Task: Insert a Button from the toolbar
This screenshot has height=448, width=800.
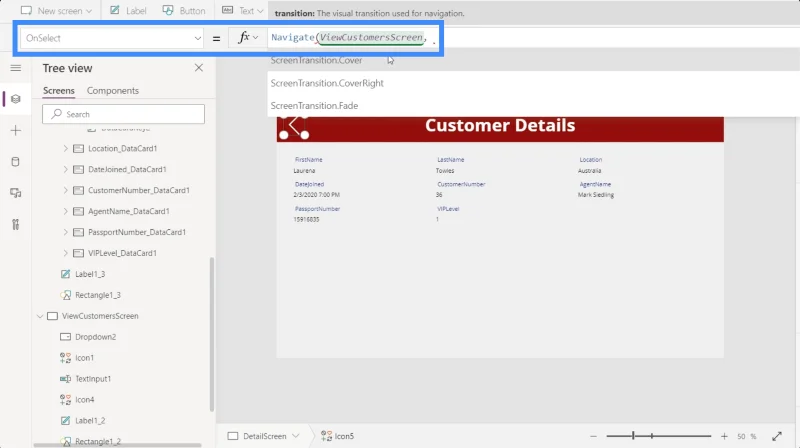Action: 184,11
